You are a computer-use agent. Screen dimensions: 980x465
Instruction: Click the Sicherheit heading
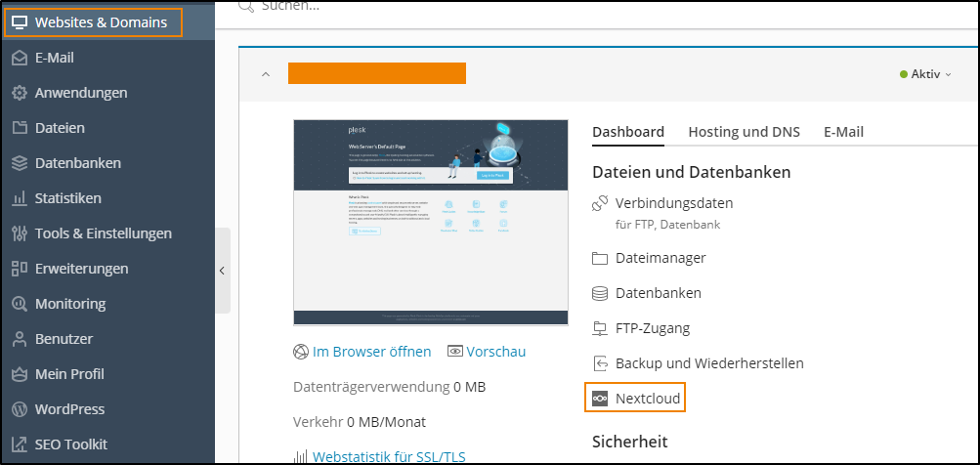coord(630,442)
